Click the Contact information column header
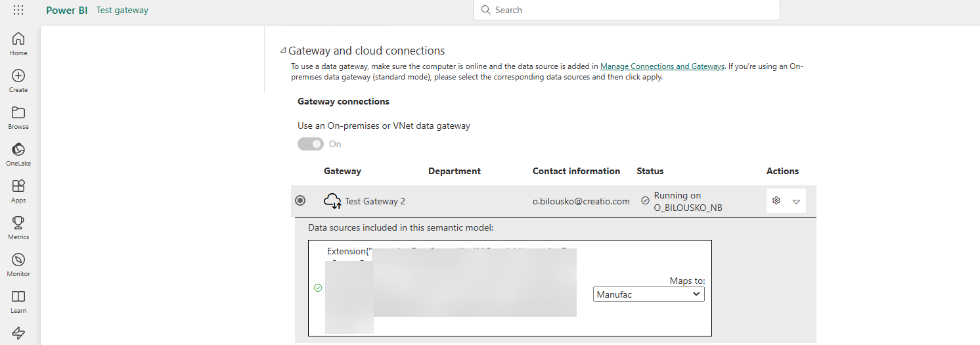 pyautogui.click(x=576, y=171)
